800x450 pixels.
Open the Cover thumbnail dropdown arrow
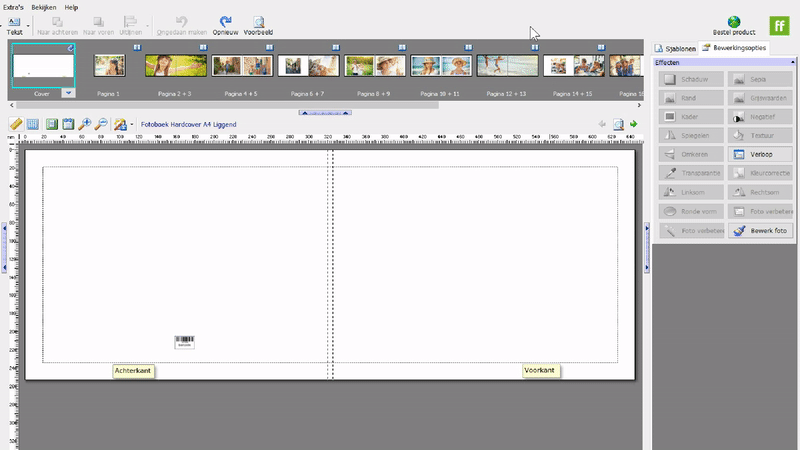(67, 92)
